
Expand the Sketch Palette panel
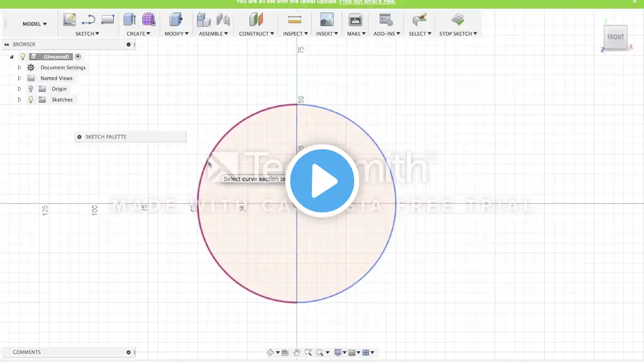click(x=79, y=137)
